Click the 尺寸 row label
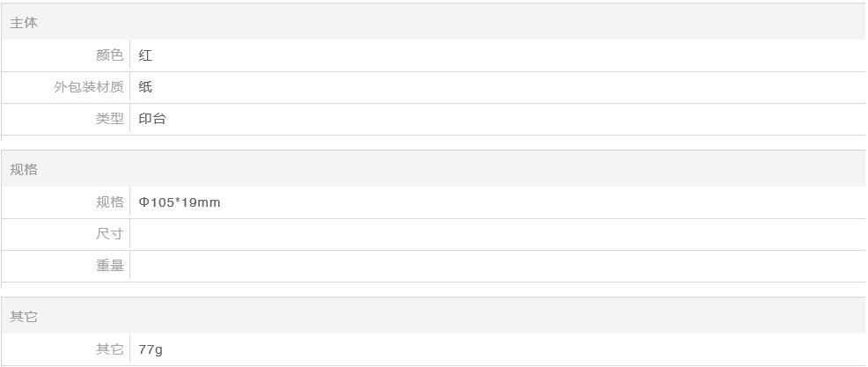This screenshot has width=868, height=367. 110,234
